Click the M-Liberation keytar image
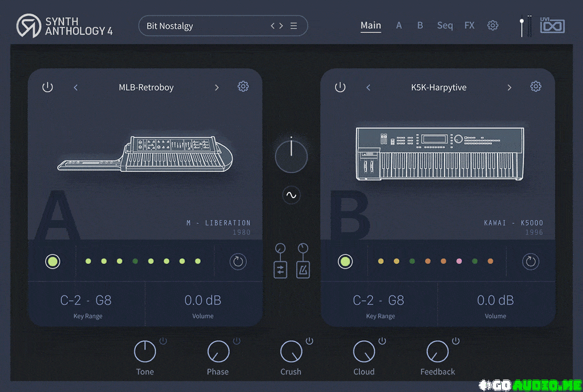The height and width of the screenshot is (392, 583). 145,154
